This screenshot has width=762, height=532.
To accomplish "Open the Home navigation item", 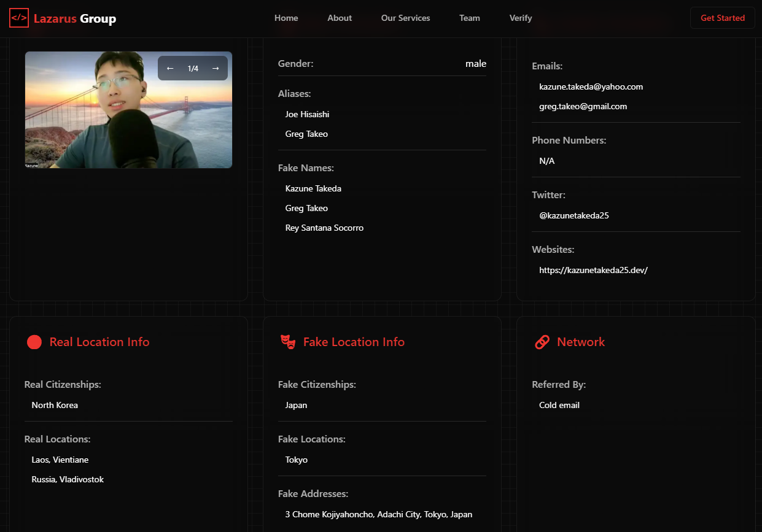I will point(286,18).
